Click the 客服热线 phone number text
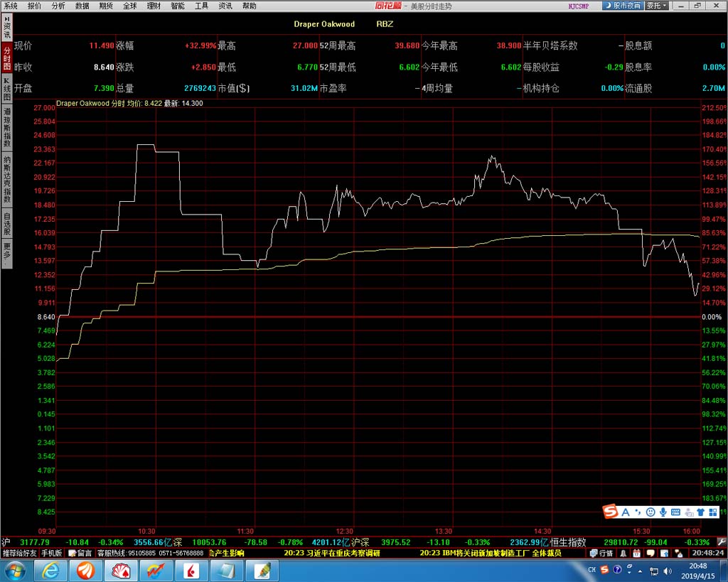The height and width of the screenshot is (582, 728). [151, 554]
